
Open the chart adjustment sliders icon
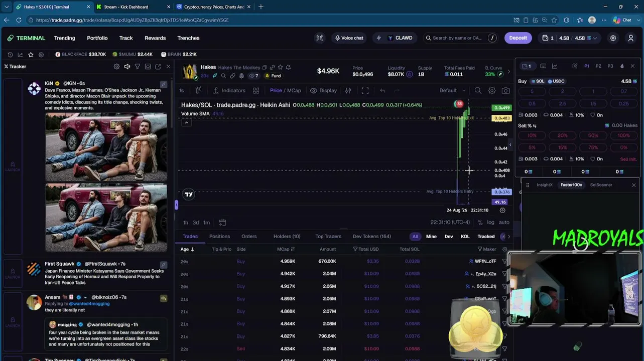tap(348, 91)
